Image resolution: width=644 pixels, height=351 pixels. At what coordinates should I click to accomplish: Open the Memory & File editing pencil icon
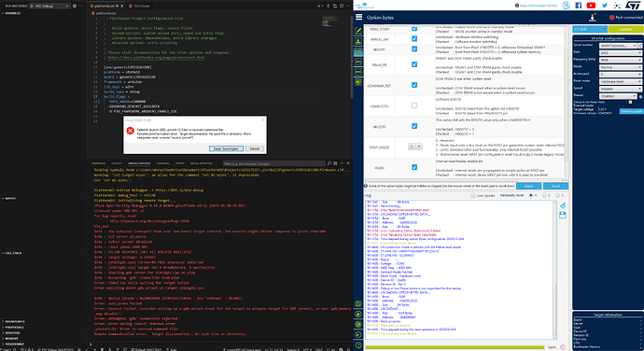(358, 31)
